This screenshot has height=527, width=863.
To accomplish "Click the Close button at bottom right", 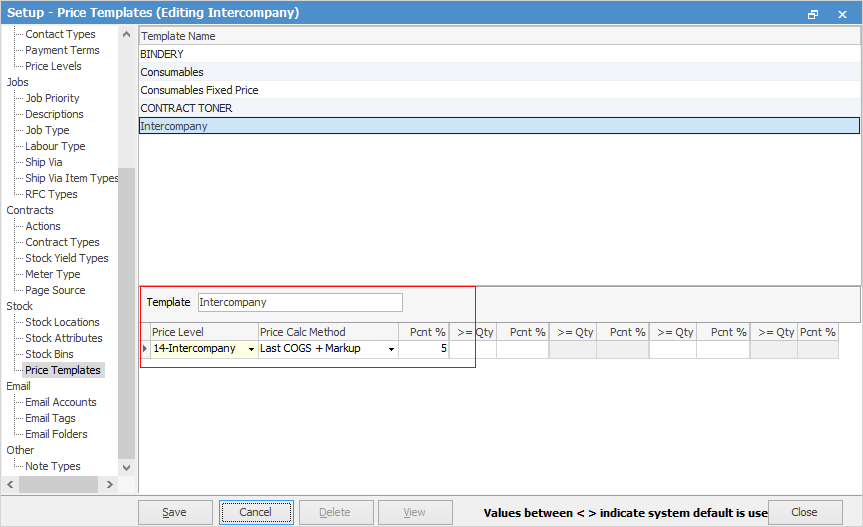I will point(804,512).
